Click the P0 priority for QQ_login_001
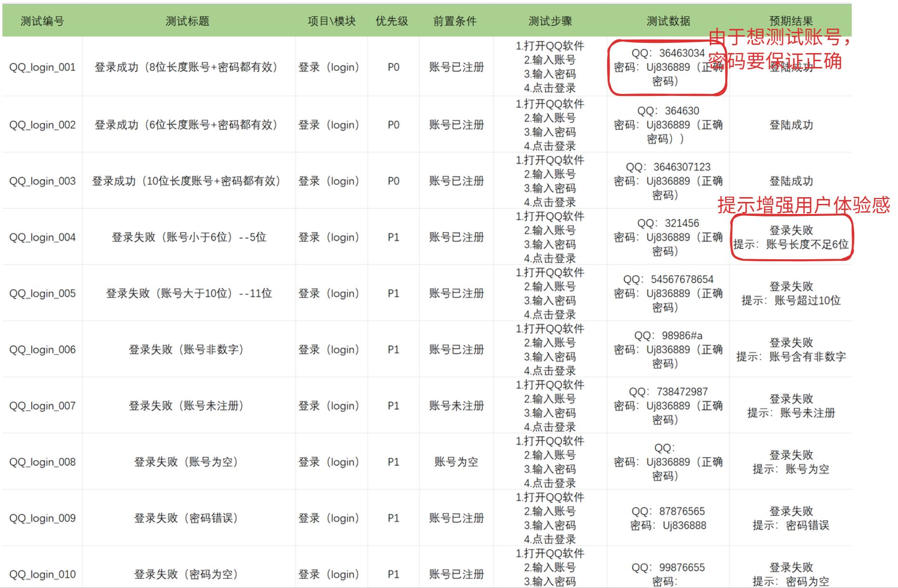Viewport: 898px width, 588px height. point(394,67)
